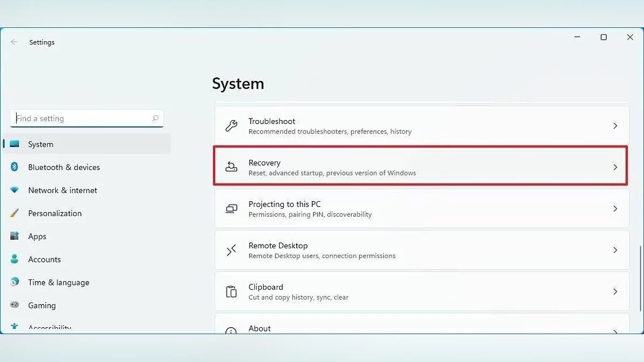The width and height of the screenshot is (644, 362).
Task: Click the Projecting to this PC icon
Action: tap(231, 209)
